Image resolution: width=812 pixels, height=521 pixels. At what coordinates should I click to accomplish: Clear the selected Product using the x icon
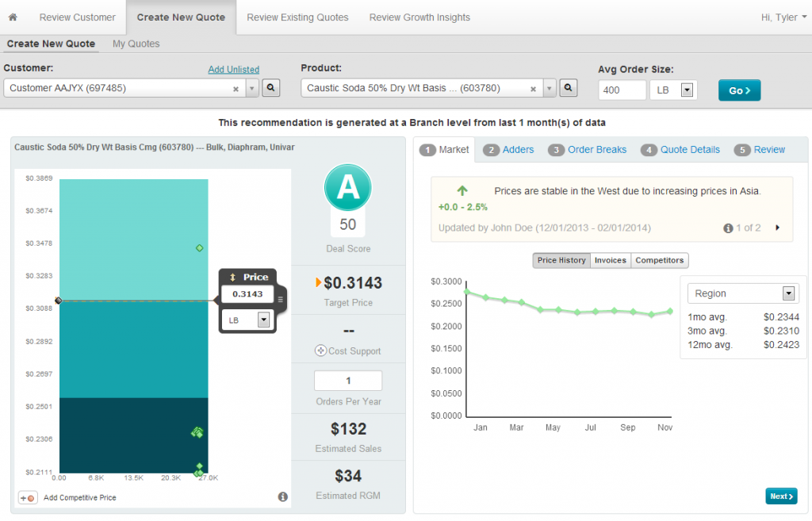tap(532, 90)
